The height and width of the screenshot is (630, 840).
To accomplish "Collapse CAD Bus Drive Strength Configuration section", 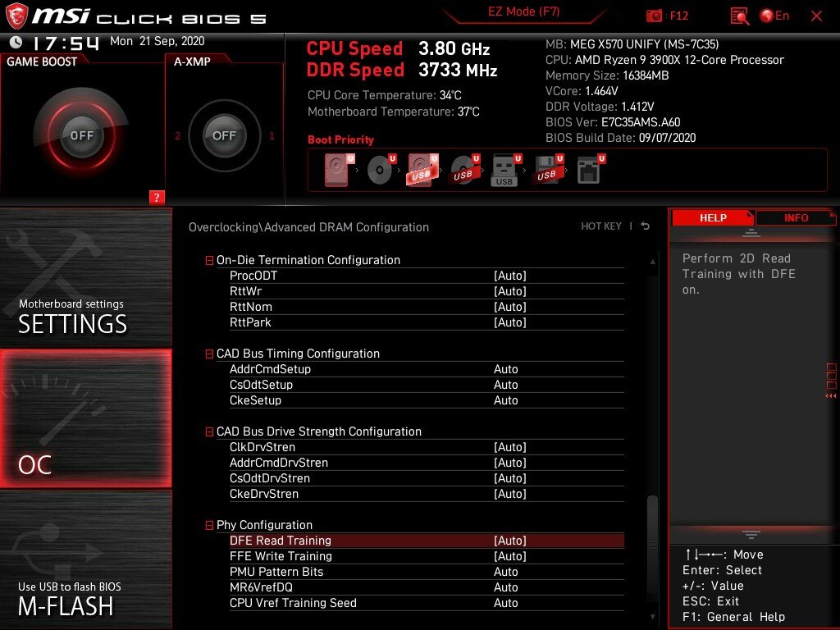I will (x=209, y=431).
